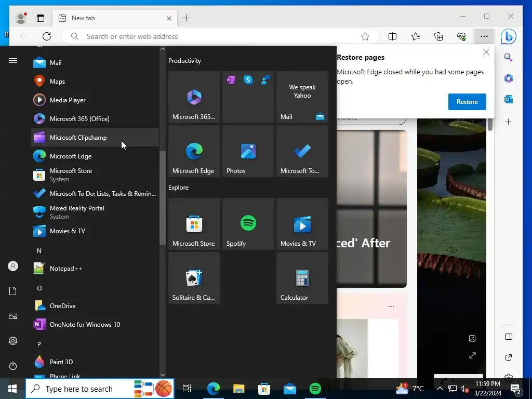Open OneNote icon in the folder tile

coord(231,80)
